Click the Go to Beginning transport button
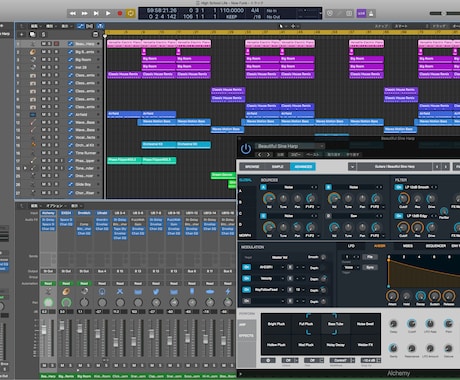460x380 pixels. pyautogui.click(x=96, y=13)
